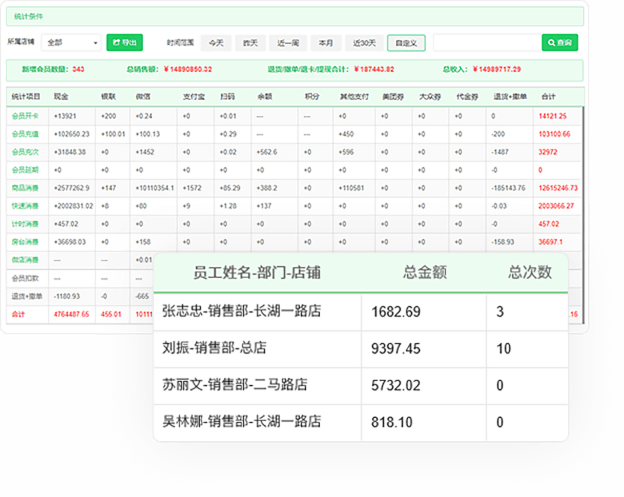Click the 会员充次 row link
The width and height of the screenshot is (624, 497).
25,152
